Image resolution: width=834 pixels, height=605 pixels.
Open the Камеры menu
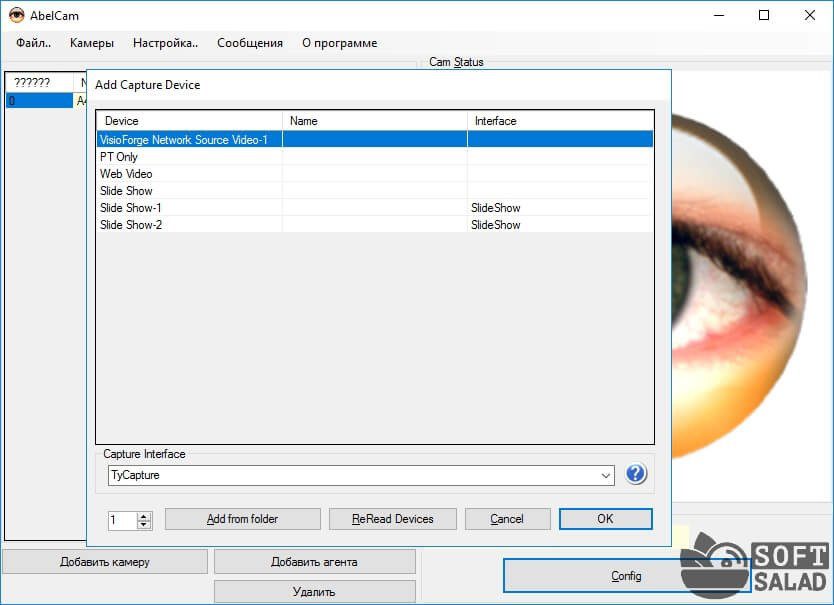(x=92, y=43)
